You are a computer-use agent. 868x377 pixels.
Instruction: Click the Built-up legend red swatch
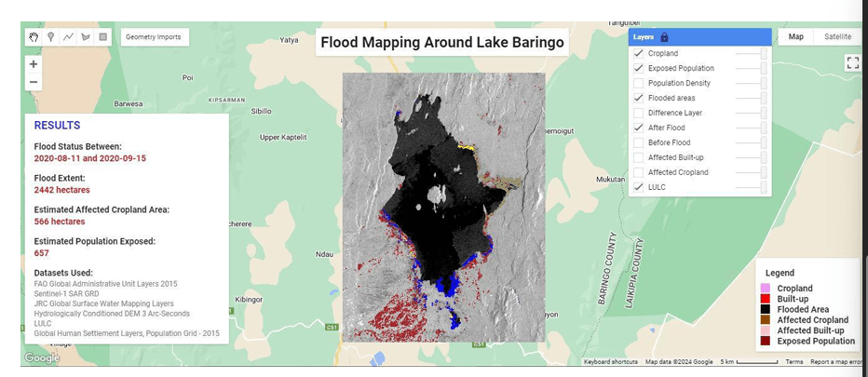pos(766,299)
